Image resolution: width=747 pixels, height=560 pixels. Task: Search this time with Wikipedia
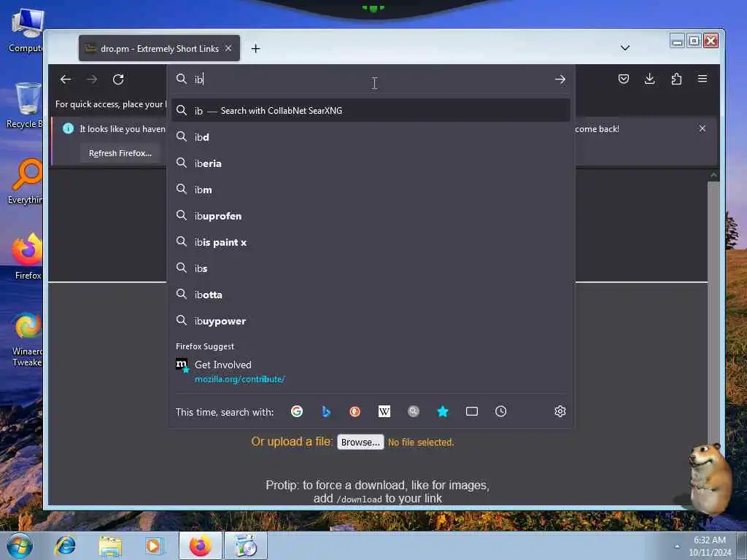(x=384, y=411)
